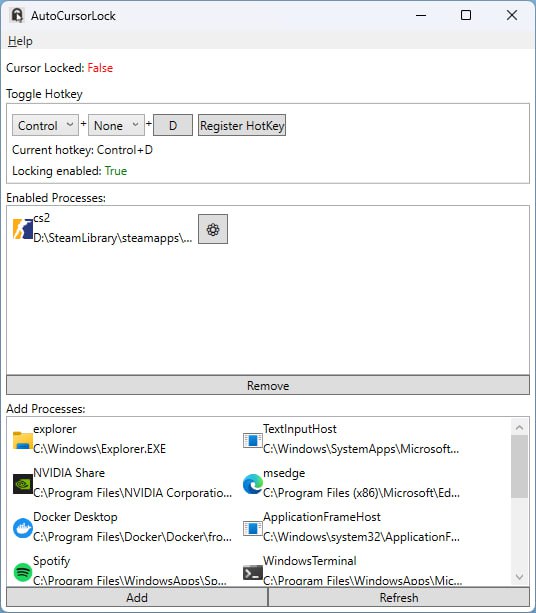Select the C:\Program Files\Docker path text
536x613 pixels.
coord(133,537)
